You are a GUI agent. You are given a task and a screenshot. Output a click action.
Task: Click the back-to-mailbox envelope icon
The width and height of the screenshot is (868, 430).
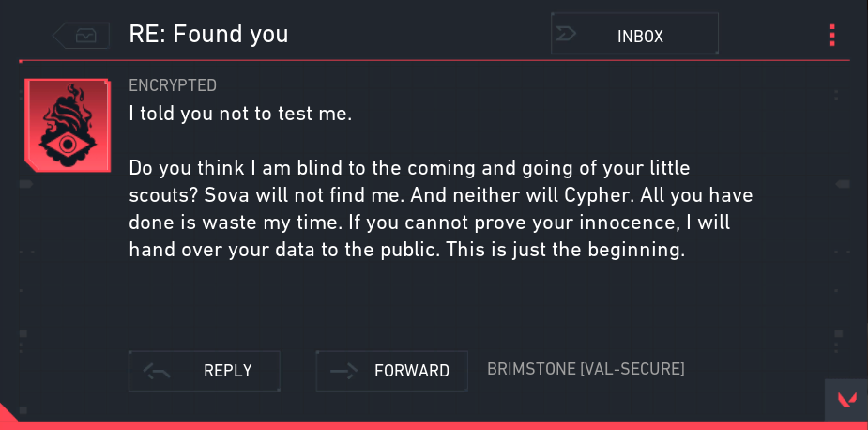click(x=85, y=36)
